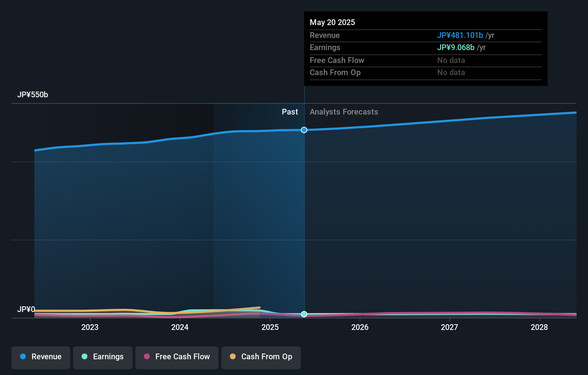
Task: Click the Past section label
Action: pos(290,112)
